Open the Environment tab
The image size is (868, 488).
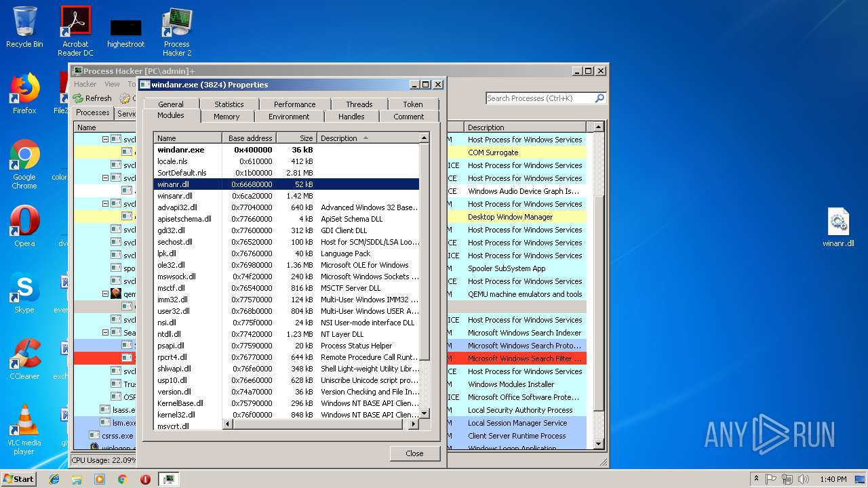click(289, 117)
